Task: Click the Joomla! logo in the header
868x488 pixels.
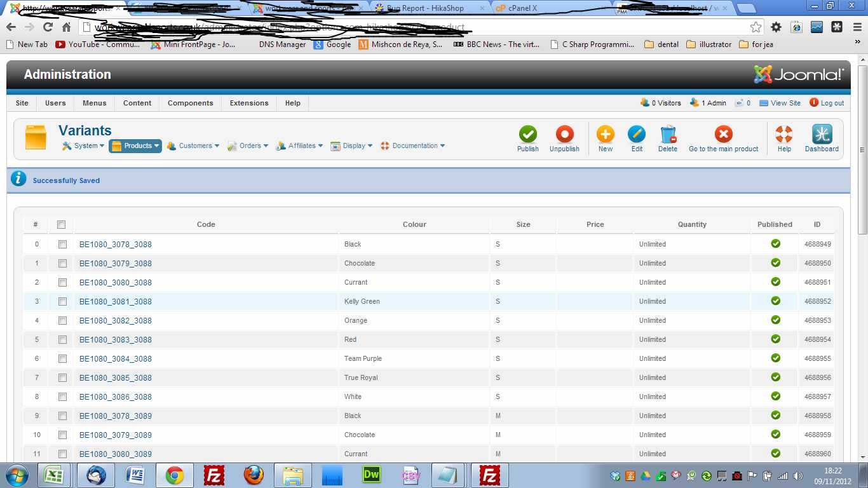Action: pyautogui.click(x=799, y=74)
